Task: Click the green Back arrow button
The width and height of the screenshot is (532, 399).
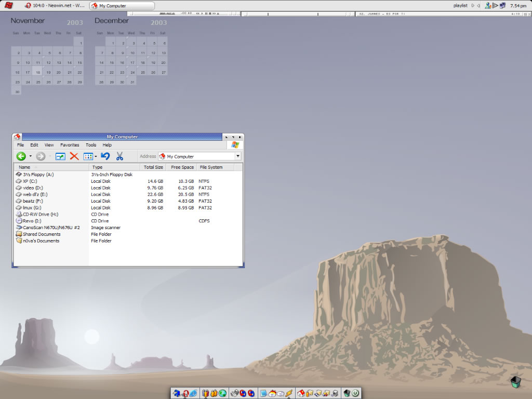Action: point(21,156)
